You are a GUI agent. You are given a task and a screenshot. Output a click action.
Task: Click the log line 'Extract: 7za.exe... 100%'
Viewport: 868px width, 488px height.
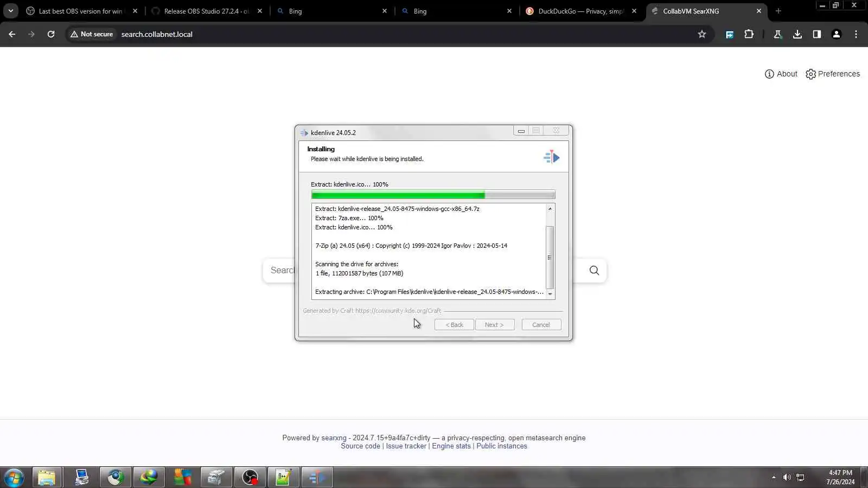(x=349, y=218)
